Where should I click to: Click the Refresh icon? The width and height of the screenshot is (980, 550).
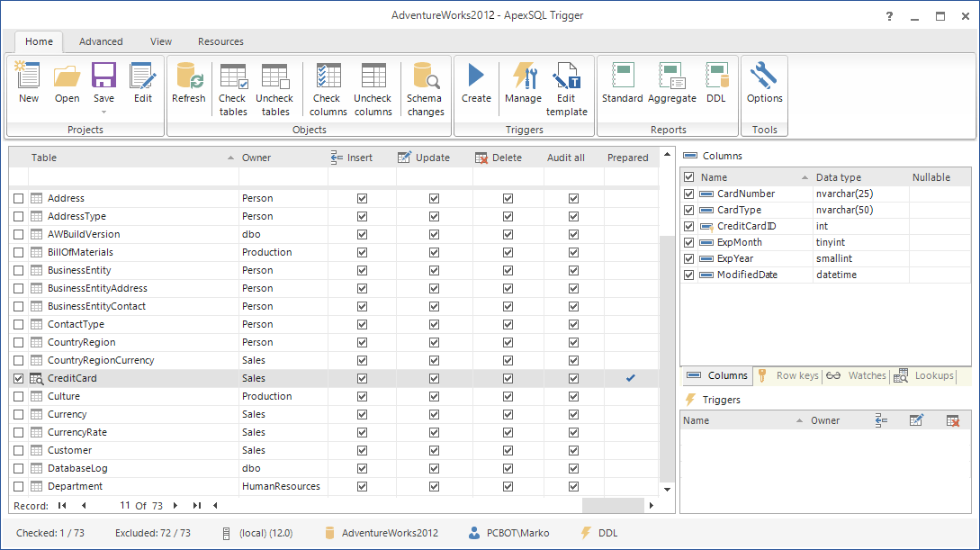click(x=188, y=86)
